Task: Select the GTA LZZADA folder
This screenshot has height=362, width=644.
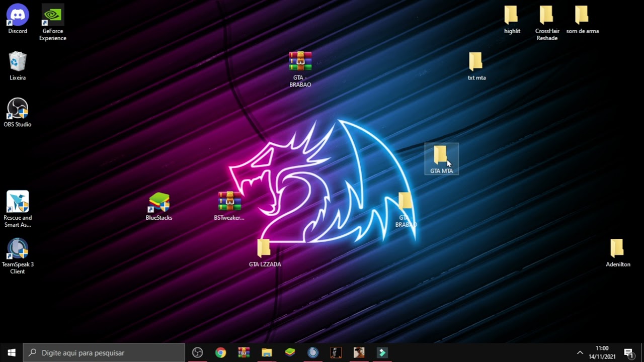Action: pos(265,253)
